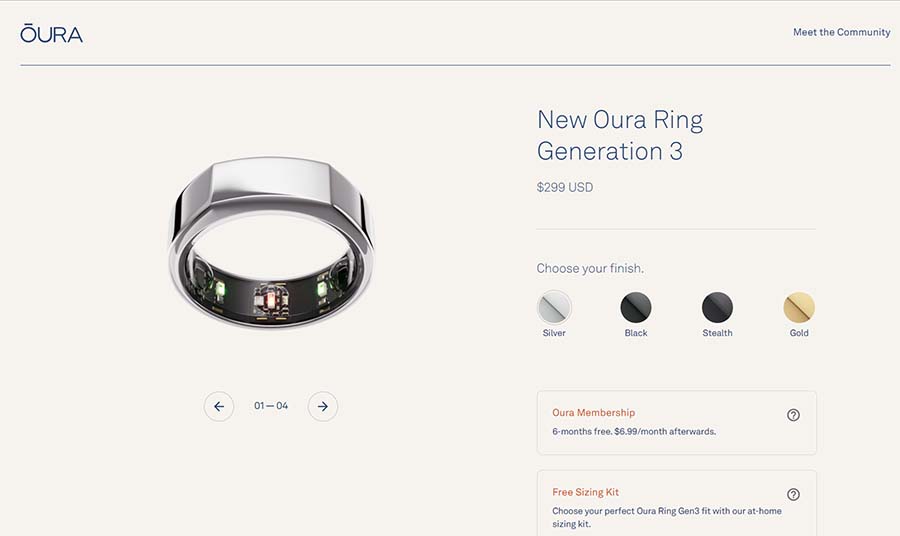Open Free Sizing Kit help icon
The width and height of the screenshot is (900, 536).
tap(793, 494)
